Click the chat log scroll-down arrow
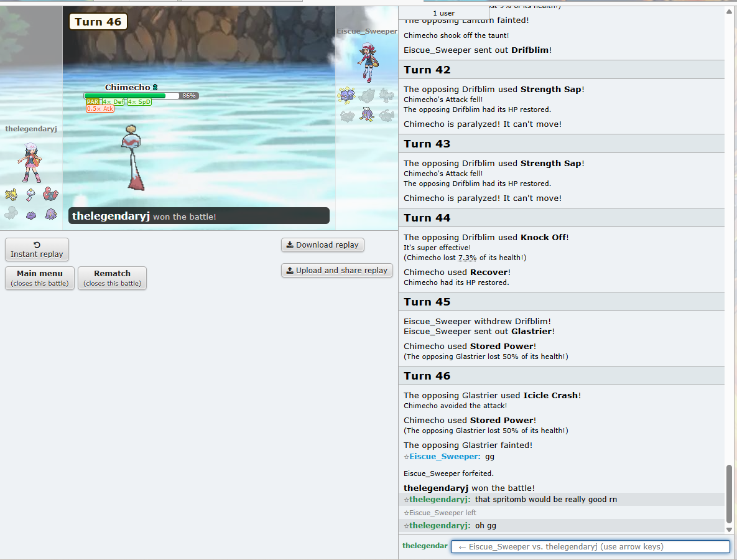This screenshot has height=560, width=737. coord(729,530)
